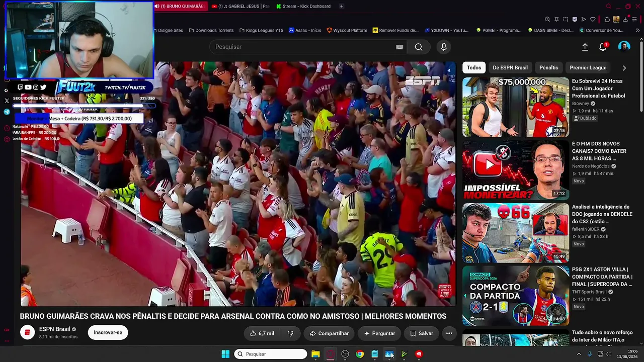644x362 pixels.
Task: Open the Wyscout Platform bookmark
Action: point(347,30)
